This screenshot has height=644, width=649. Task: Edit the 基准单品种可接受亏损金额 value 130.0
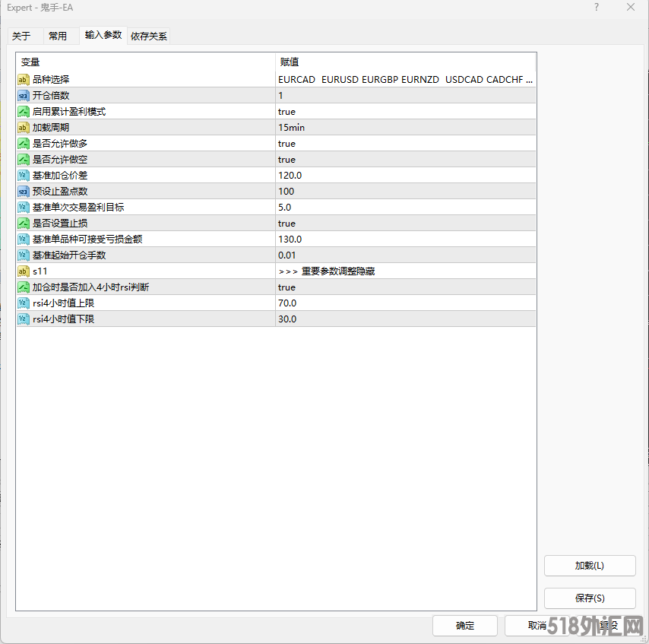tap(406, 239)
